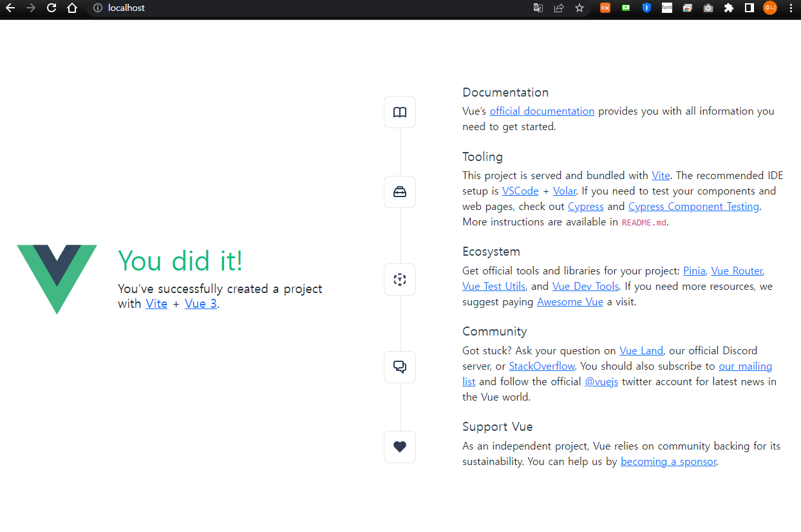
Task: Open the StackOverflow link
Action: tap(542, 366)
